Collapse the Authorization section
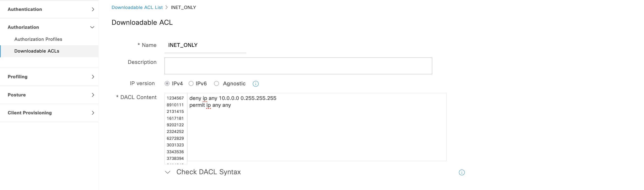The image size is (644, 190). click(92, 27)
